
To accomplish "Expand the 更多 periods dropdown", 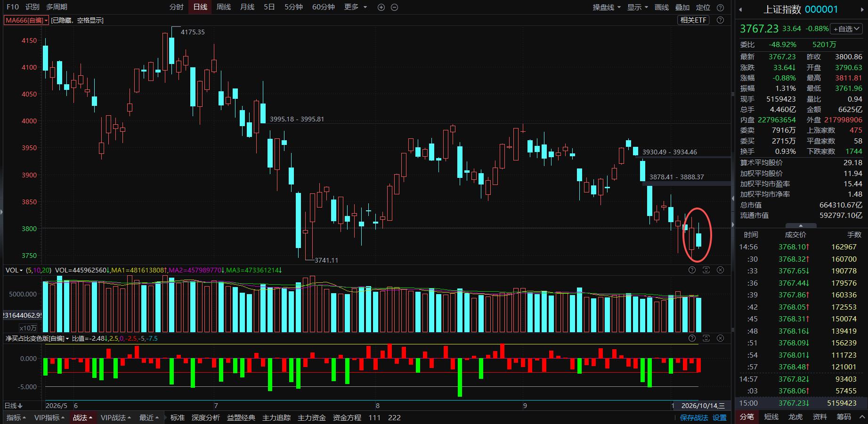I will click(355, 7).
